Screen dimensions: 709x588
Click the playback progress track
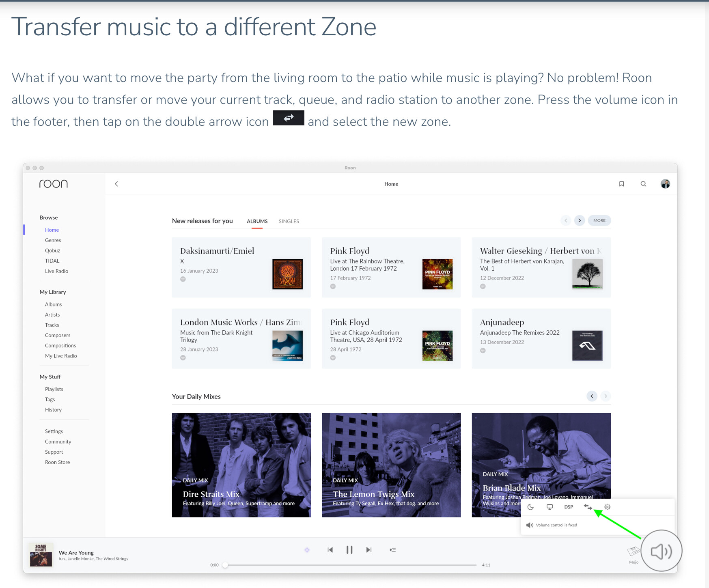(351, 565)
